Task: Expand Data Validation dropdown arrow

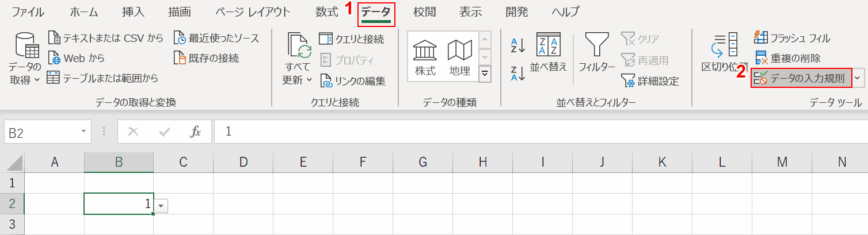Action: [x=858, y=78]
